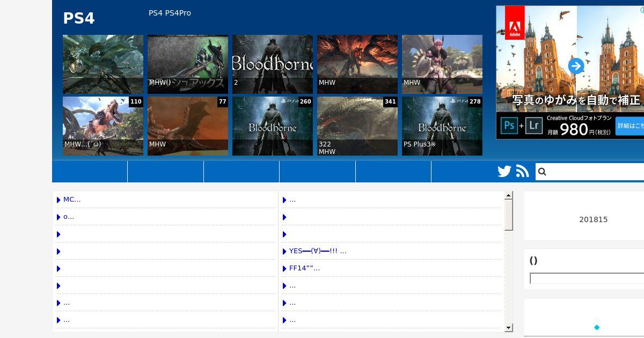Open thumbnail with count 341
This screenshot has width=644, height=338.
(x=357, y=126)
